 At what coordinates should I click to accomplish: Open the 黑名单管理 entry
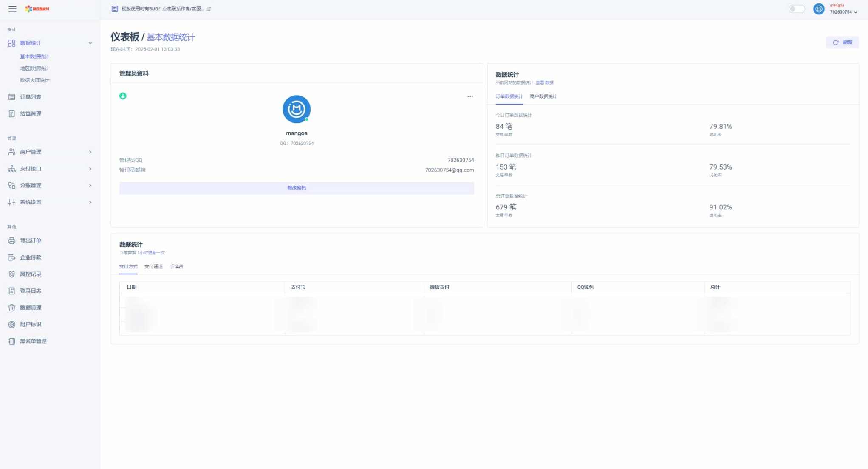pos(33,341)
